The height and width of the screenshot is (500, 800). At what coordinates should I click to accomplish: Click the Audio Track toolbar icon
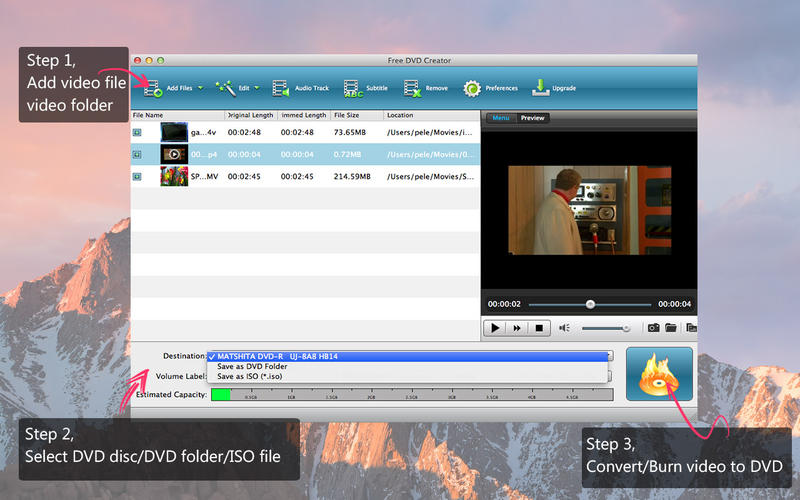[x=281, y=88]
